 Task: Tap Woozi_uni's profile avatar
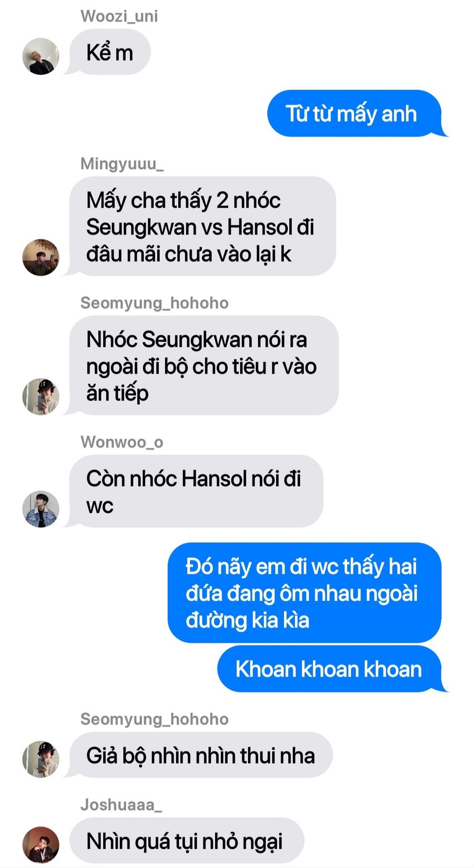(x=41, y=56)
